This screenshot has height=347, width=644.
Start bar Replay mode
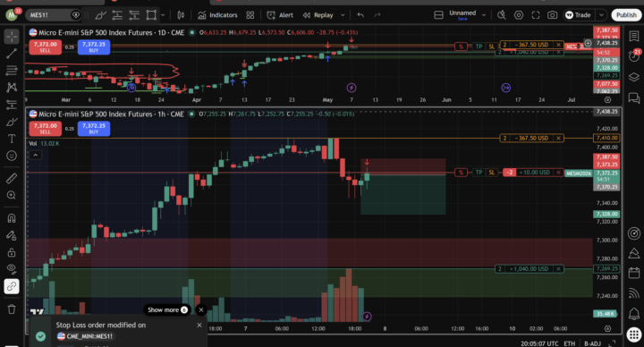pyautogui.click(x=318, y=15)
